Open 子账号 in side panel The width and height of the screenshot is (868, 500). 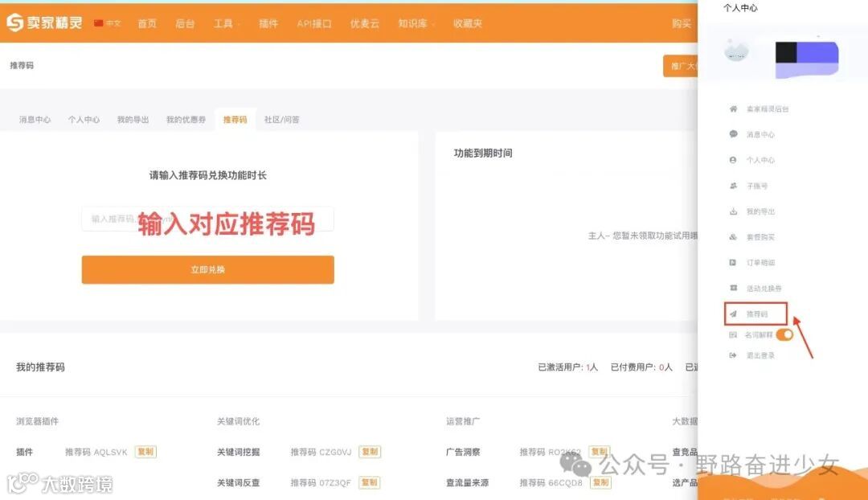757,186
